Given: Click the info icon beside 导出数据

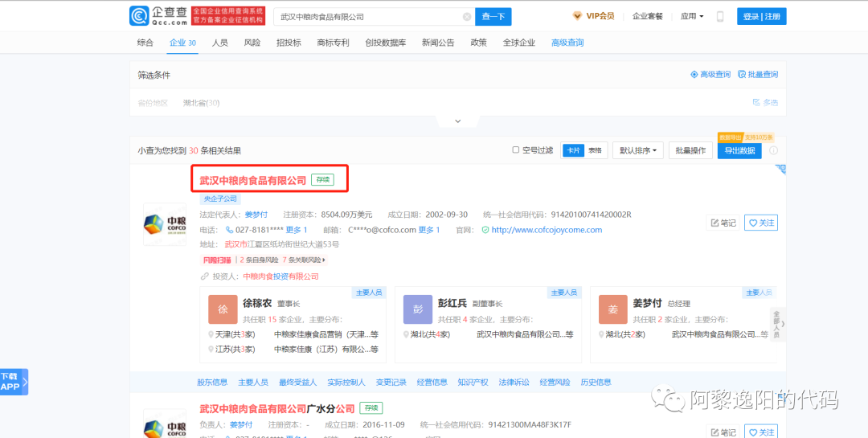Looking at the screenshot, I should point(773,150).
